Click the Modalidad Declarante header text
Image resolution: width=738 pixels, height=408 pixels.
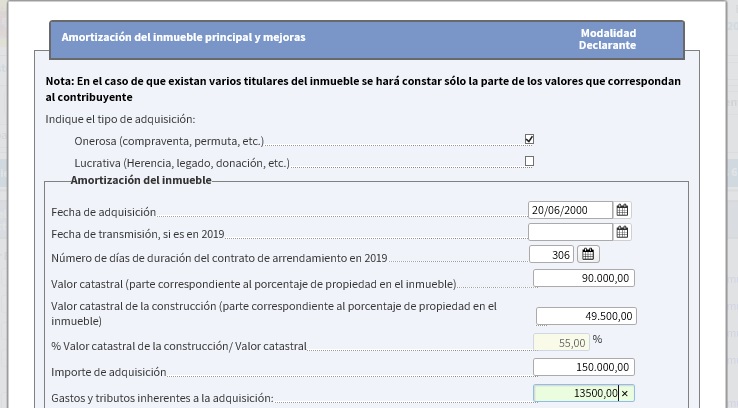pyautogui.click(x=608, y=39)
